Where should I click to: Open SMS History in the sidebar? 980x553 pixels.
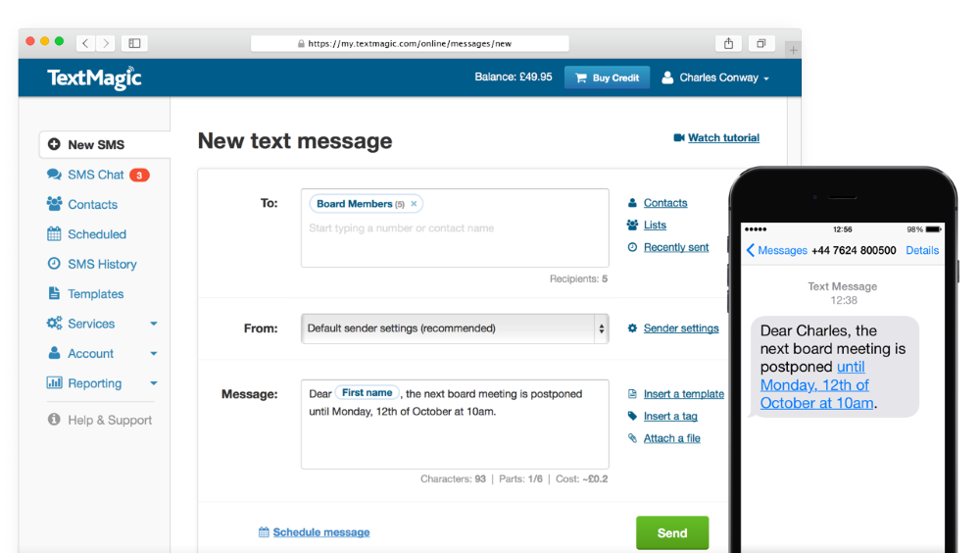click(x=102, y=264)
